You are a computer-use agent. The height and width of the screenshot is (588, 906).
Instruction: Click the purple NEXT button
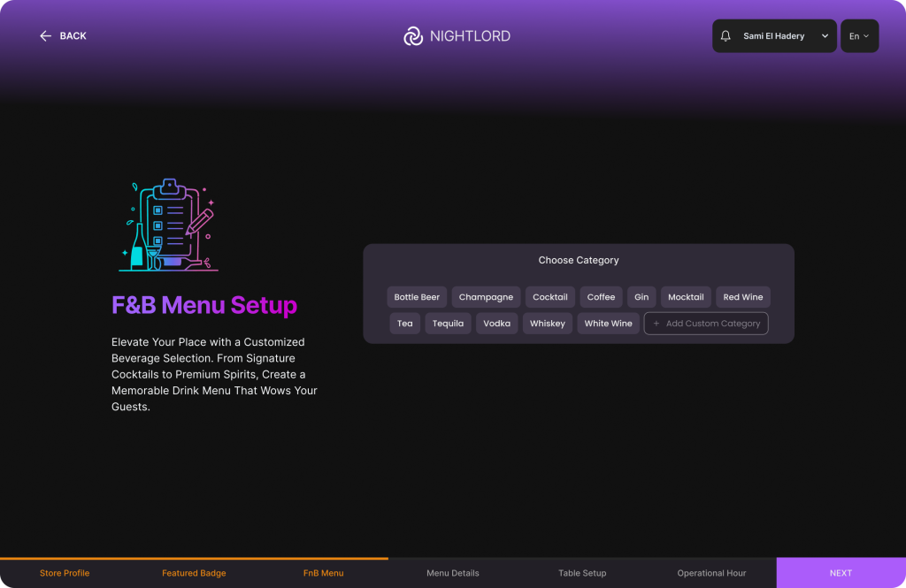point(841,573)
